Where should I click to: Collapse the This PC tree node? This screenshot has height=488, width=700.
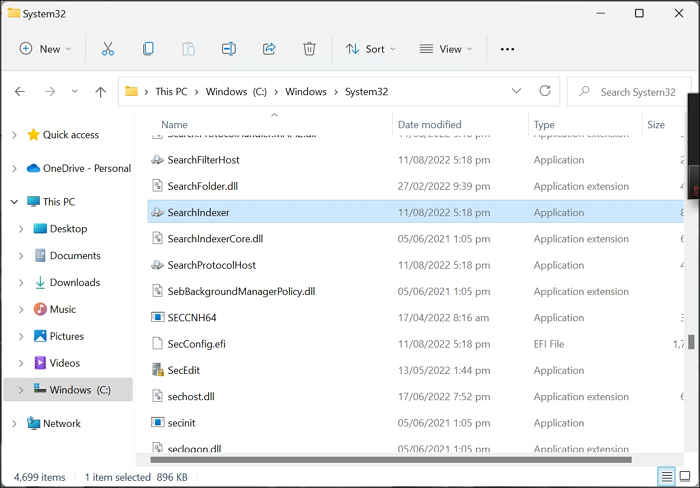[14, 202]
